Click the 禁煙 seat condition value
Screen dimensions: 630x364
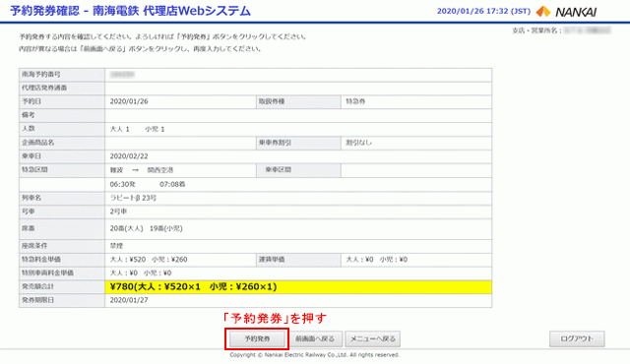click(x=116, y=246)
